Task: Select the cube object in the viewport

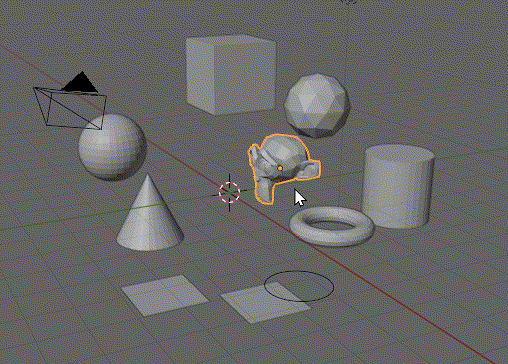Action: [x=231, y=75]
